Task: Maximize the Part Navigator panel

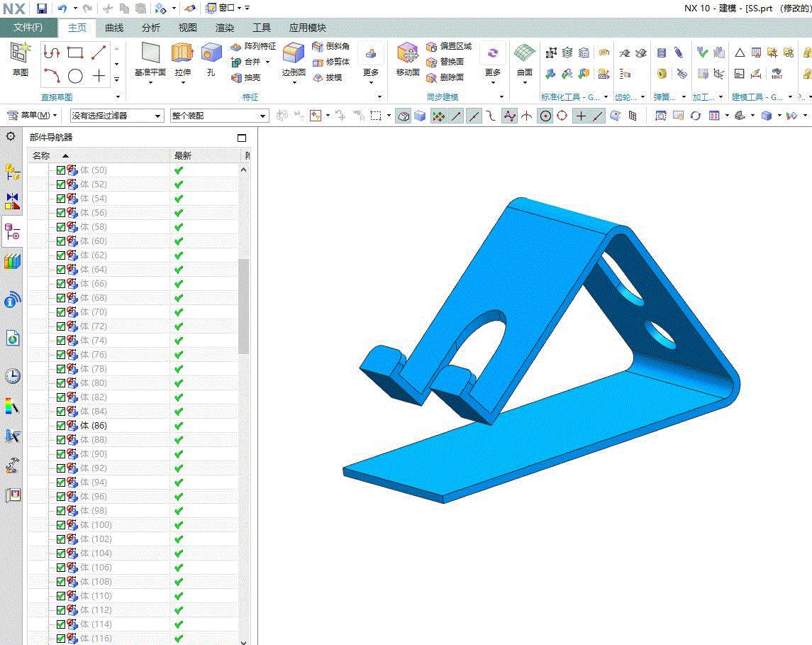Action: pos(241,138)
